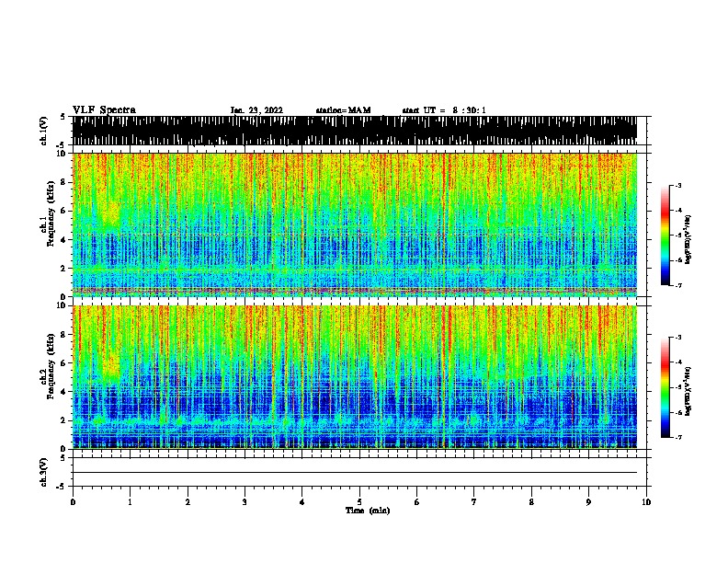Click the ch.1 color bar label "log(PSD)(V²/Hz)"
Screen dimensions: 728x563
tap(688, 239)
